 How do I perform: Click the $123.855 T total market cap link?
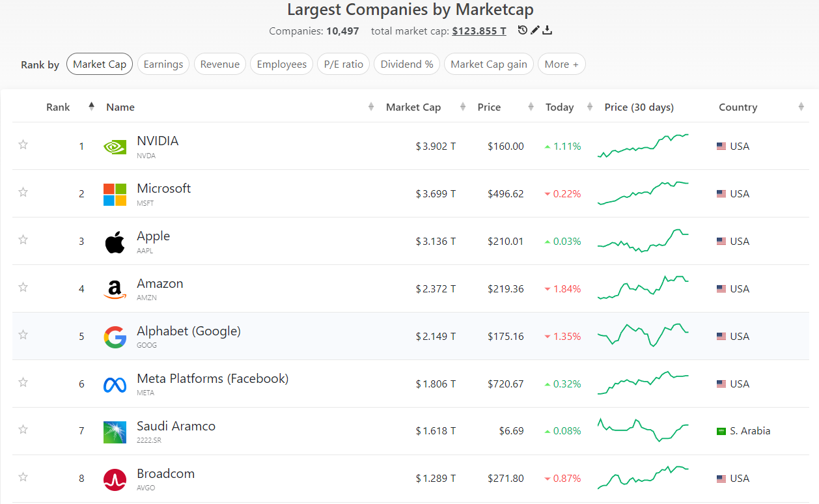(479, 31)
